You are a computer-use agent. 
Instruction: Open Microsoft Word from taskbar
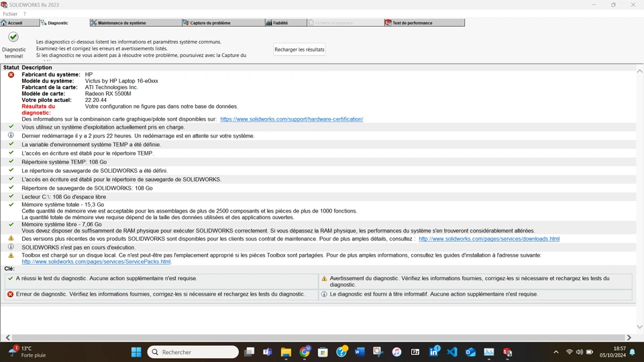coord(360,352)
